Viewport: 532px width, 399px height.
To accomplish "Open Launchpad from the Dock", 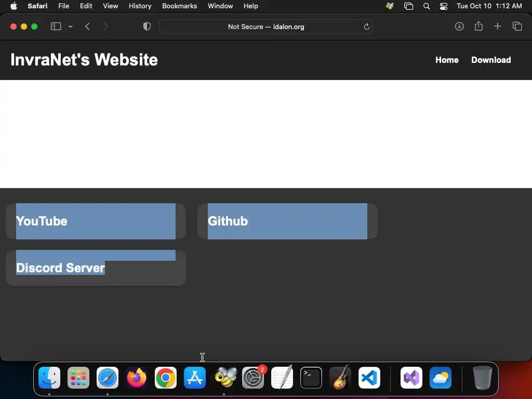I will click(78, 378).
